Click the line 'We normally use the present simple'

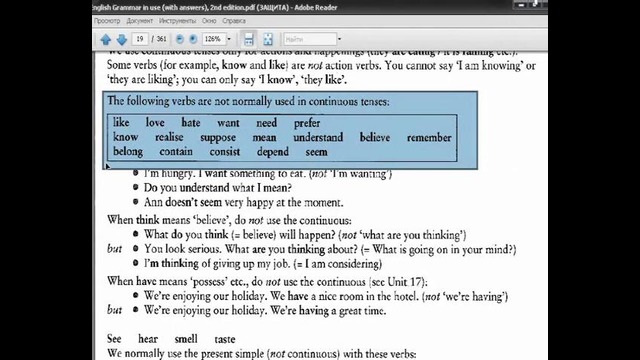[262, 353]
